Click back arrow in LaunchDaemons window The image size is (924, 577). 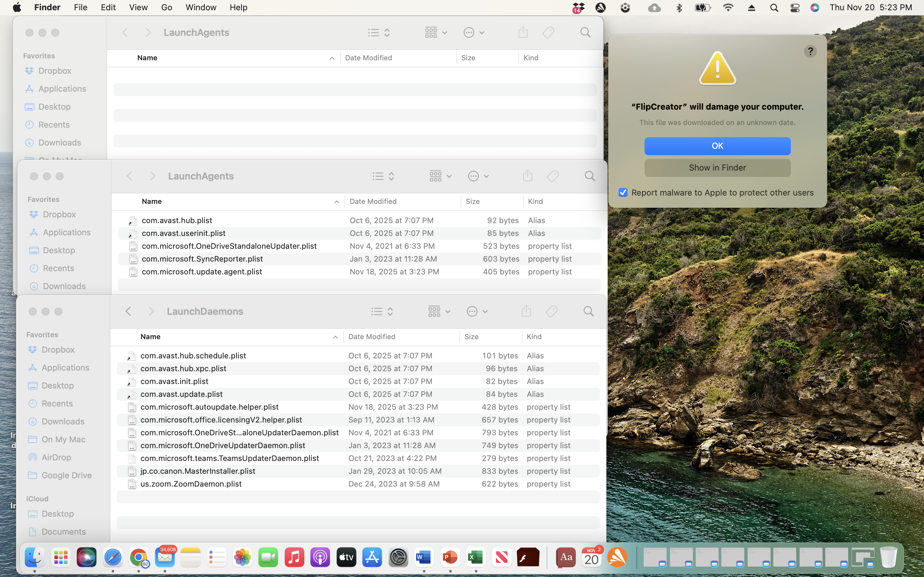coord(128,311)
